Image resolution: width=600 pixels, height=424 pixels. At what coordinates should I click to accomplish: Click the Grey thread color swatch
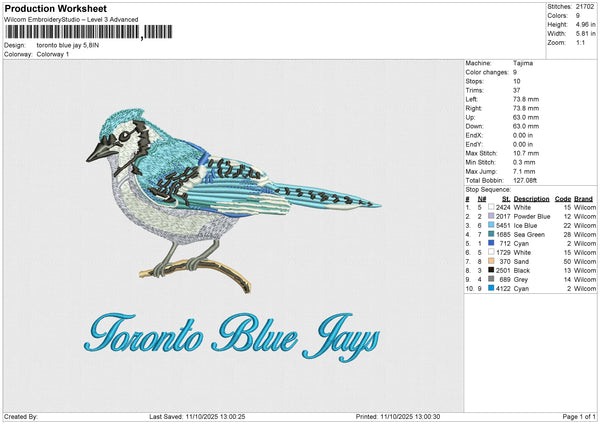point(491,279)
